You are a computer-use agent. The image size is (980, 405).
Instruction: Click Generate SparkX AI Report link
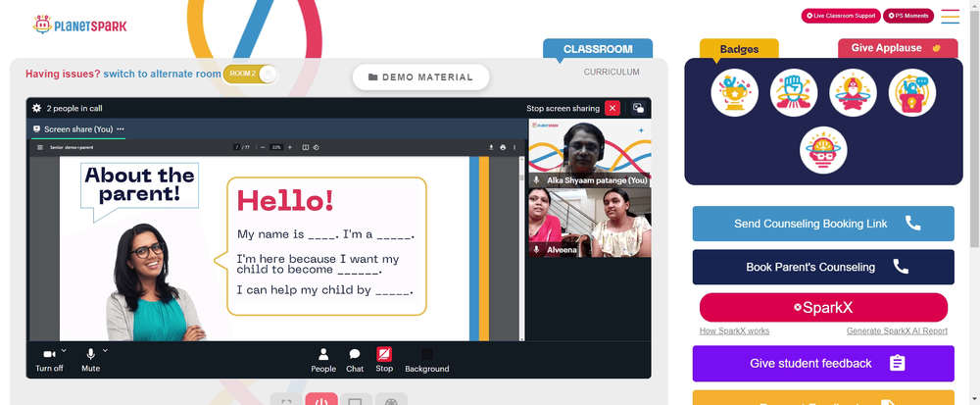click(x=897, y=331)
